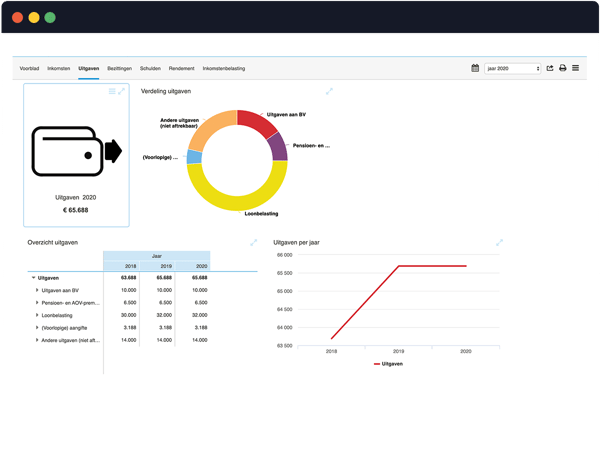Maximize the Verdeling uitgaven chart

[x=329, y=91]
